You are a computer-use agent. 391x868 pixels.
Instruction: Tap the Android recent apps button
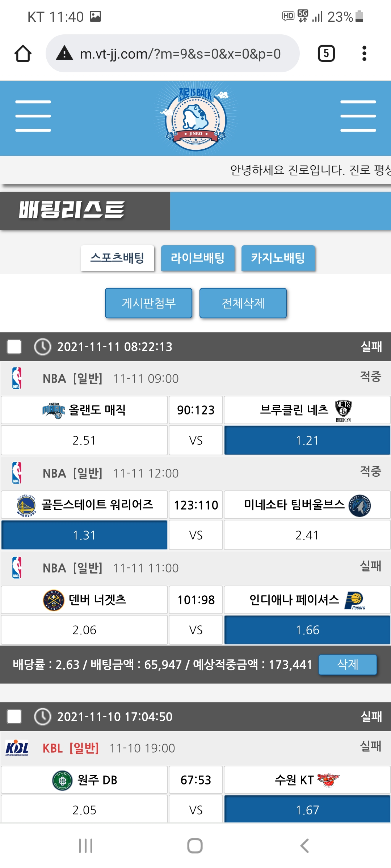[86, 846]
